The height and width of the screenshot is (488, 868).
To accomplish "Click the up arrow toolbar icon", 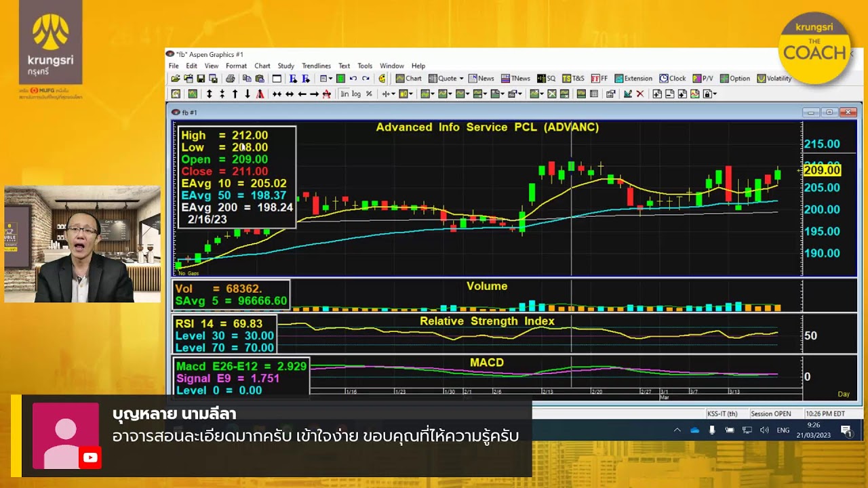I will [235, 94].
